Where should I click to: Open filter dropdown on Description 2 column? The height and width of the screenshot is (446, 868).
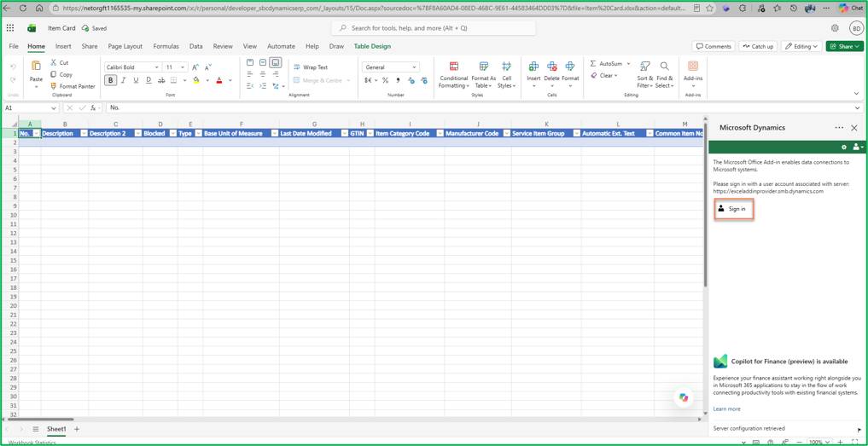138,133
